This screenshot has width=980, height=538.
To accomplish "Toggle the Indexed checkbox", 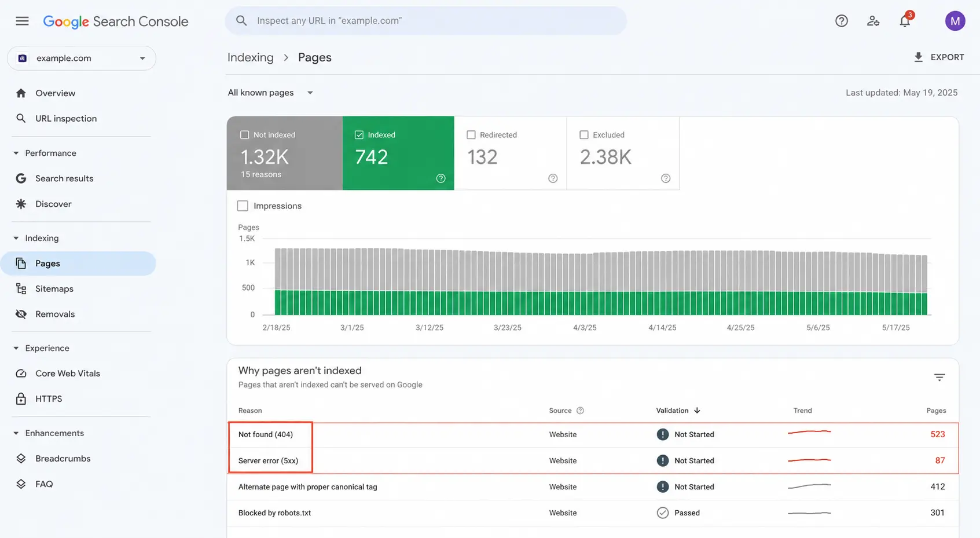I will 359,135.
